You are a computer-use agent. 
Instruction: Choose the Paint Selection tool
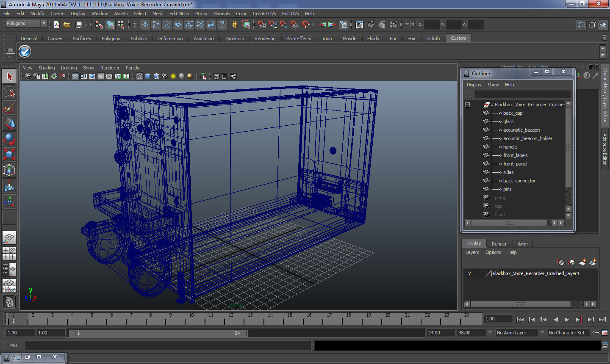coord(9,108)
